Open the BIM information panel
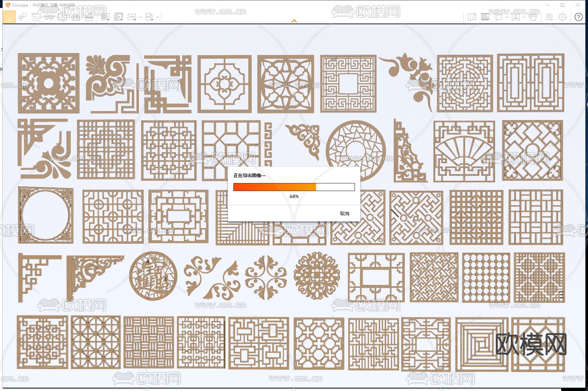This screenshot has height=391, width=588. [x=36, y=17]
